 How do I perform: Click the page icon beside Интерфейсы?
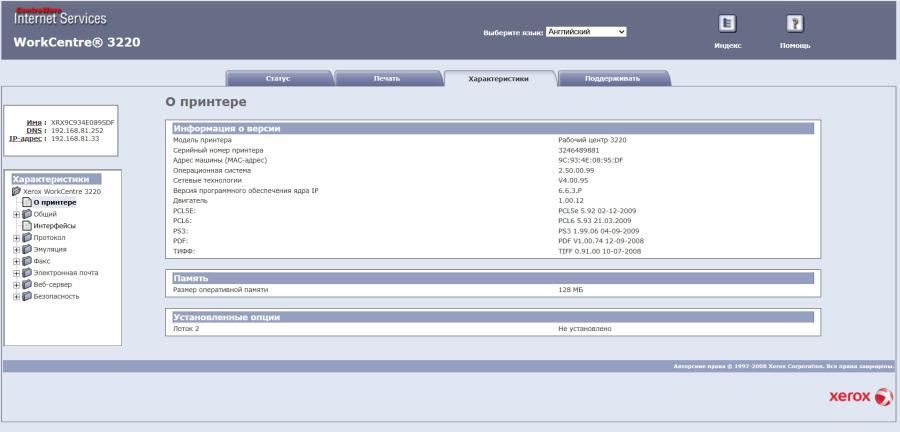click(x=27, y=226)
